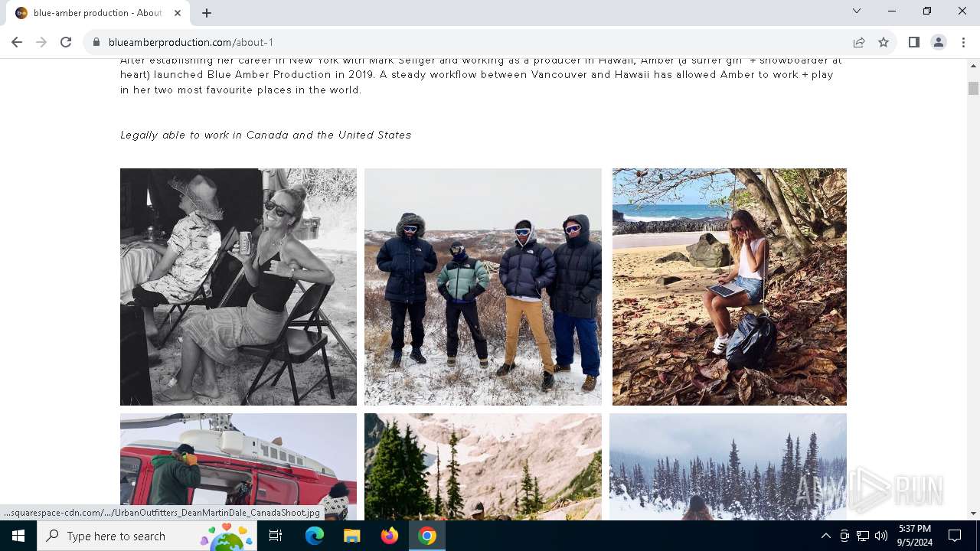Open mountain valley with trees photo

pyautogui.click(x=483, y=467)
